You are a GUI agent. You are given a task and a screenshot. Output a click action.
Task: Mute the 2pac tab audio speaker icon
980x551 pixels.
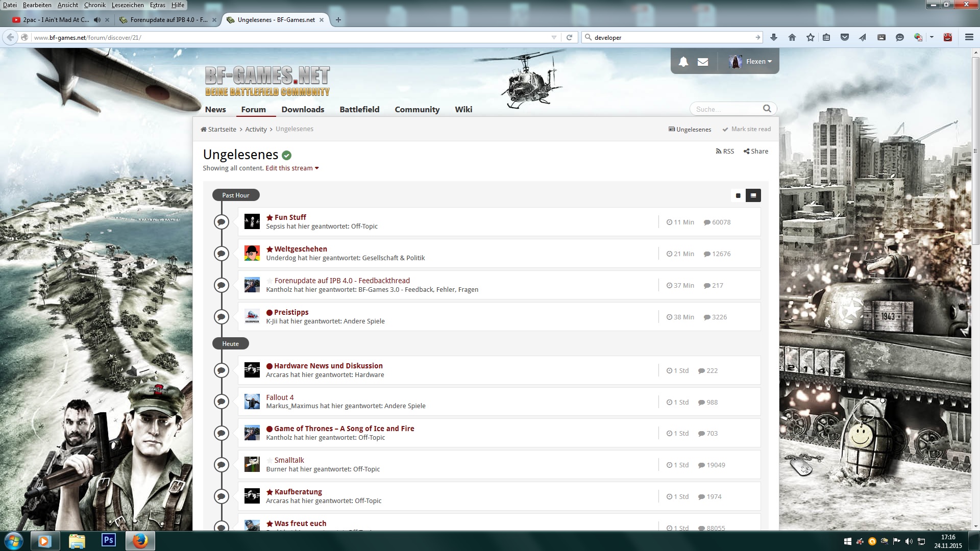[97, 20]
